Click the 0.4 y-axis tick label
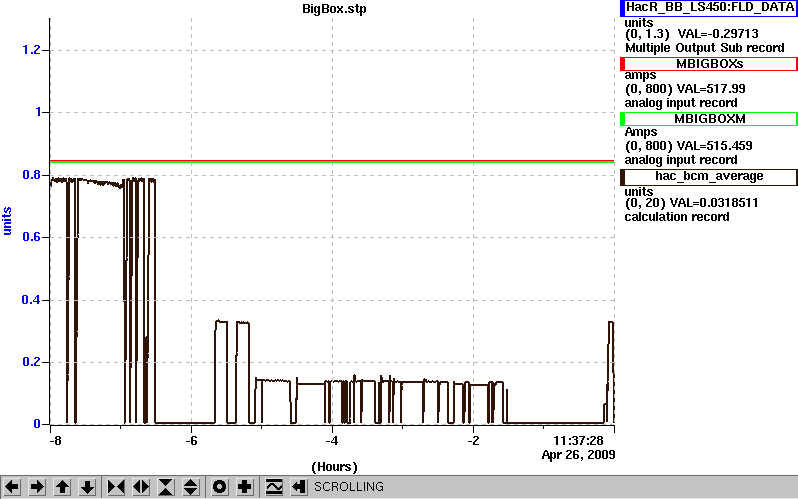 click(x=32, y=300)
